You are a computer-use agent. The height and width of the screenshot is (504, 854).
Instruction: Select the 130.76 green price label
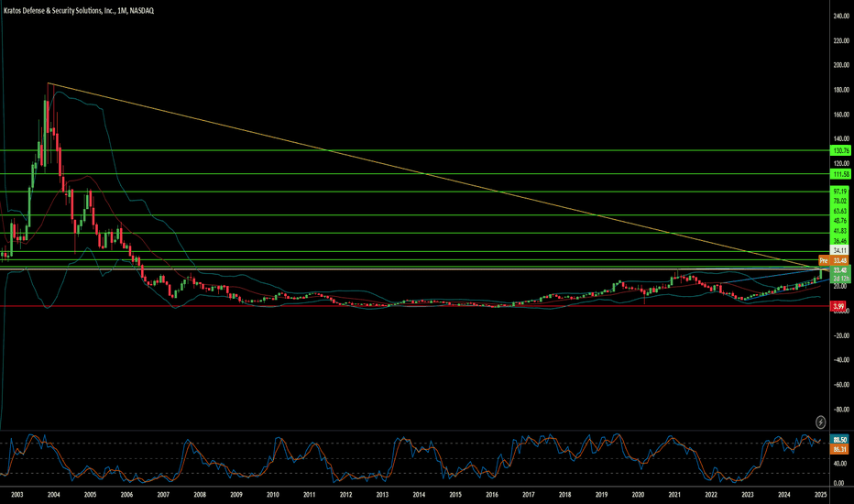click(x=841, y=150)
